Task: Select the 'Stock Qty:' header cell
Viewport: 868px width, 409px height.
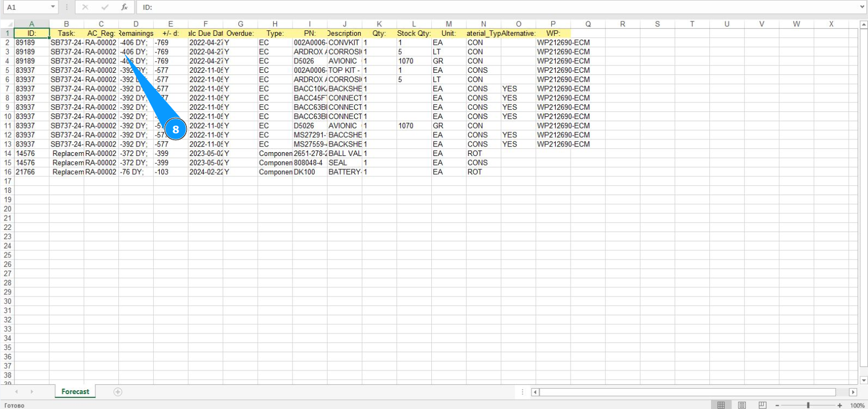Action: pos(414,33)
